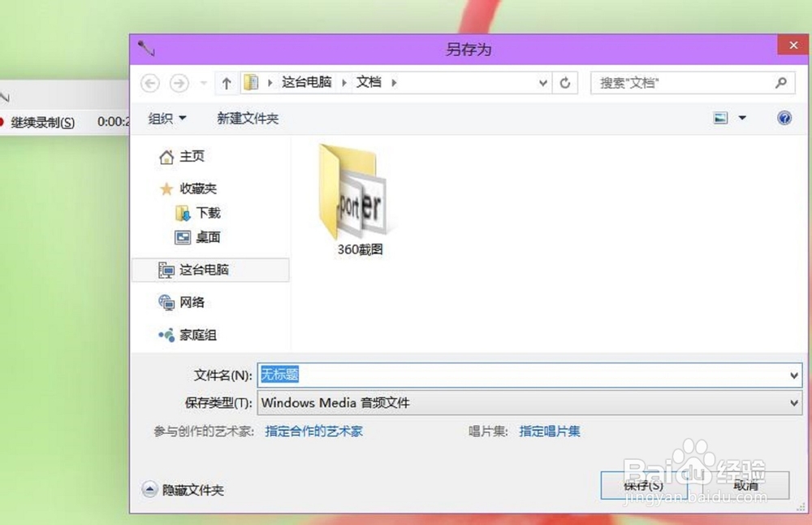812x525 pixels.
Task: Open the 保存类型 combo box
Action: pyautogui.click(x=529, y=403)
